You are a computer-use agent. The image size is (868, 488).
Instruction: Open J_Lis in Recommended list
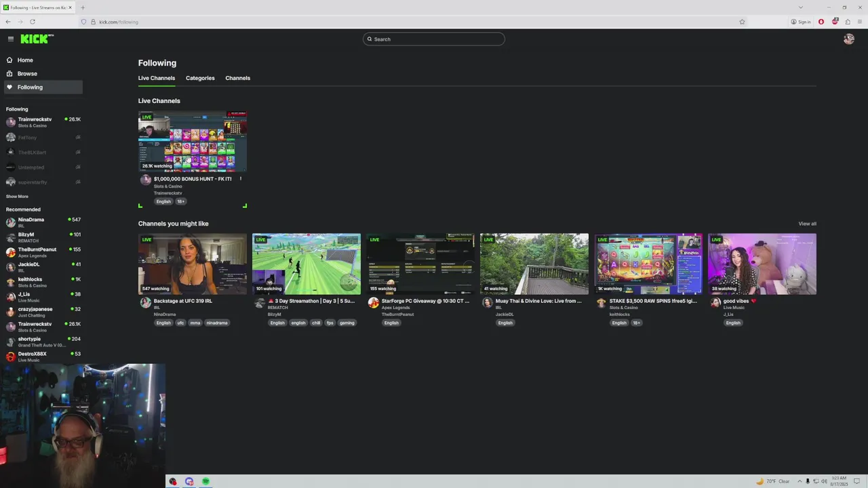(x=43, y=297)
